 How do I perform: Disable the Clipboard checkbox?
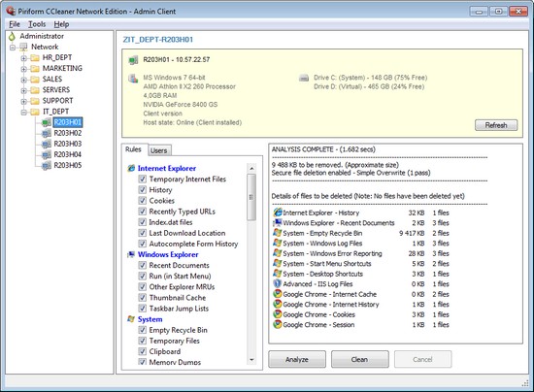coord(143,351)
